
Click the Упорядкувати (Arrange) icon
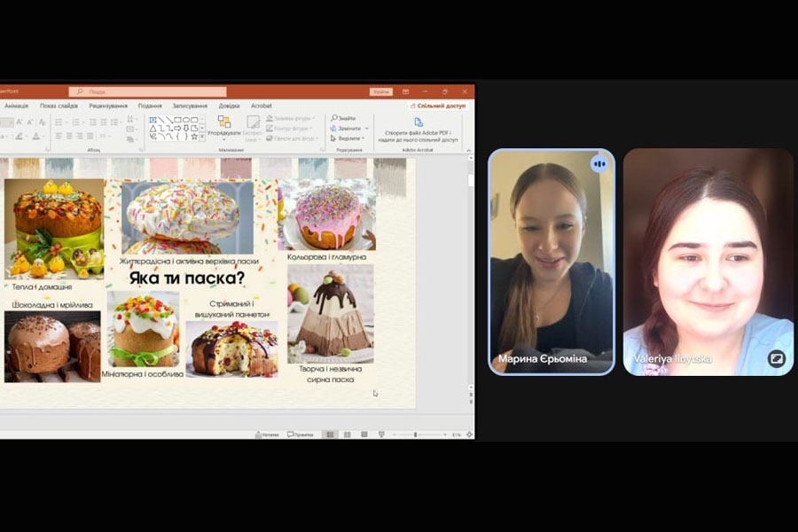223,123
